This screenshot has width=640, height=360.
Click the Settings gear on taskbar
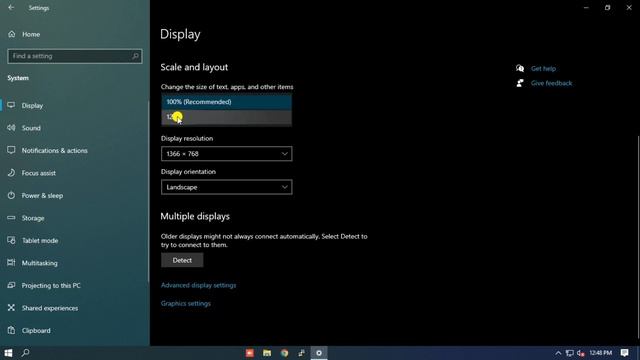319,353
